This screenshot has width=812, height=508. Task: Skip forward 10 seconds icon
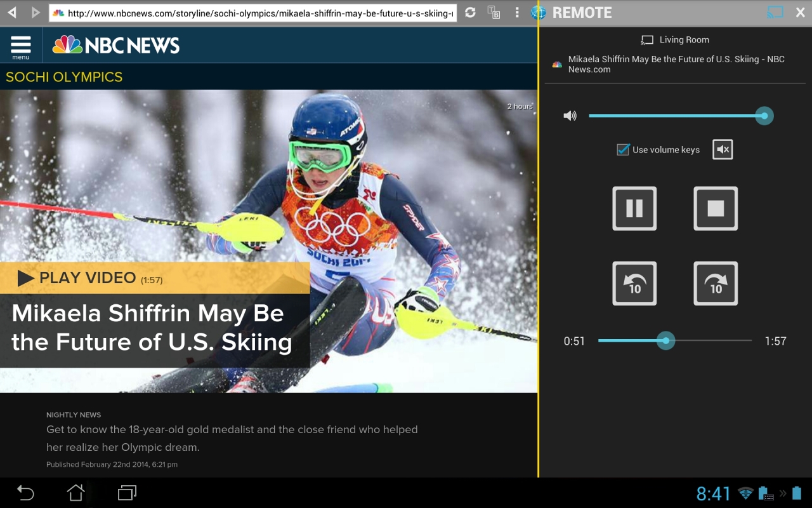click(715, 283)
